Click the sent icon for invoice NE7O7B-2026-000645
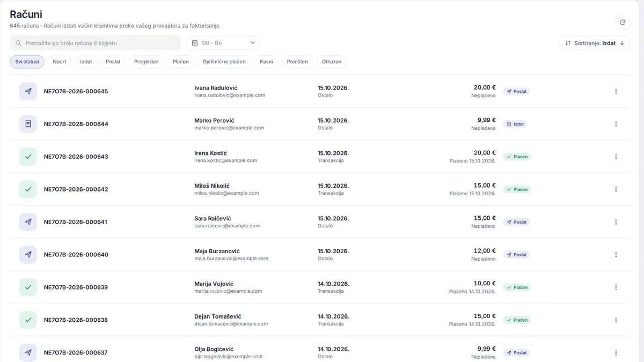Screen dimensions: 644x362 28,91
